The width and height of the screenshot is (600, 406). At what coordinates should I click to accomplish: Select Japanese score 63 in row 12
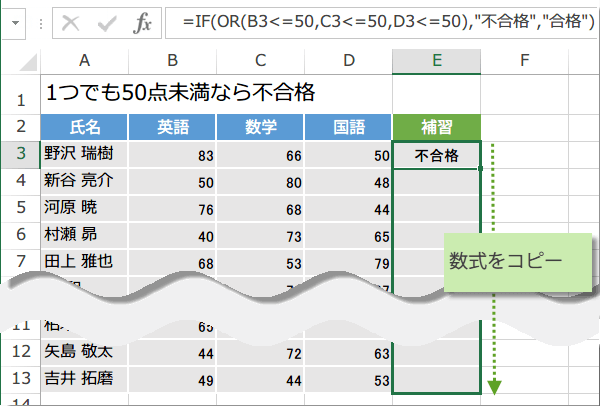[x=348, y=352]
